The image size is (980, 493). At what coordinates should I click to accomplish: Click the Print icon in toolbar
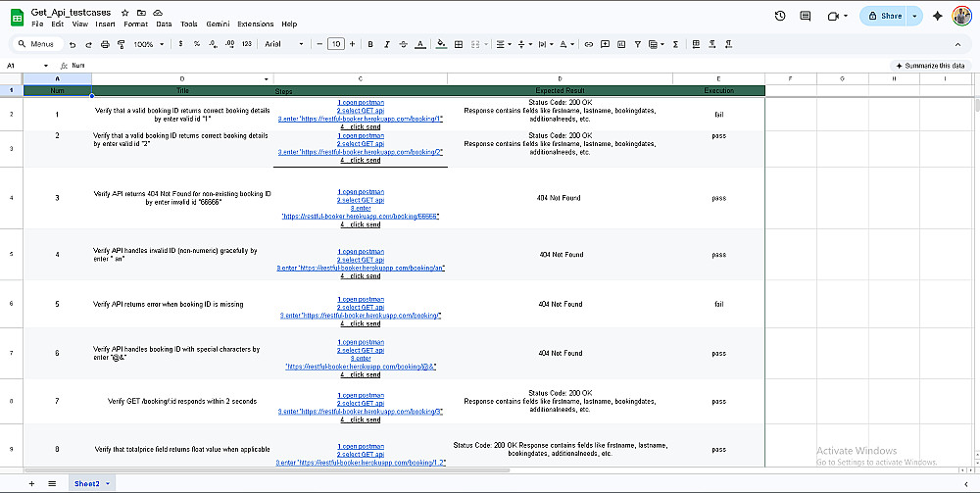pyautogui.click(x=104, y=44)
